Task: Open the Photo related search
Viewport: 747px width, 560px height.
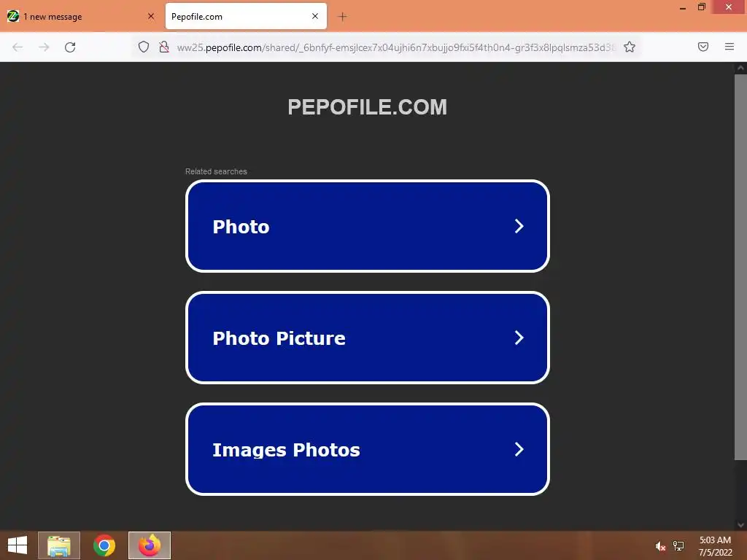Action: pyautogui.click(x=368, y=226)
